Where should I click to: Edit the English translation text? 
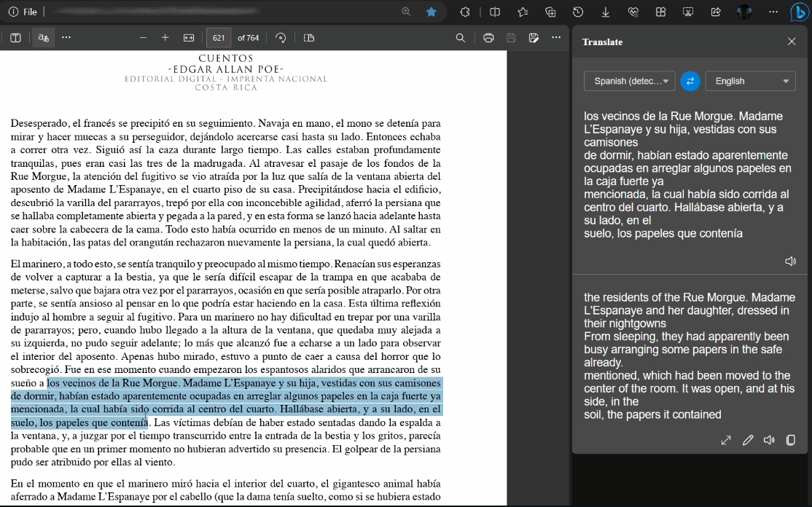click(x=748, y=440)
